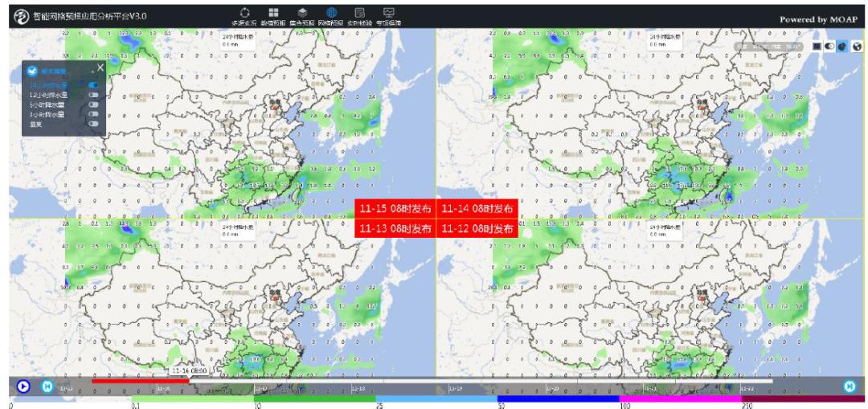Jump to the 11-21 timeline tick
Viewport: 868px width, 409px height.
[x=650, y=389]
